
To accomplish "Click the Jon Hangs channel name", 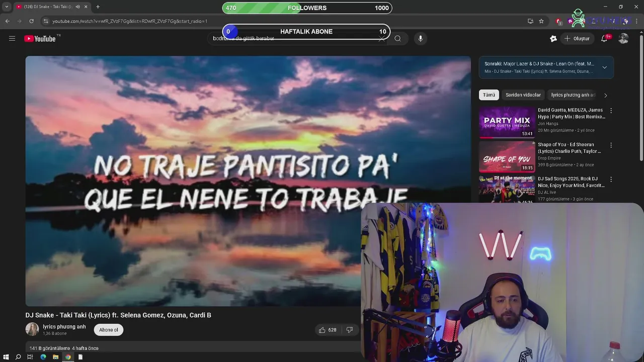I will 548,124.
